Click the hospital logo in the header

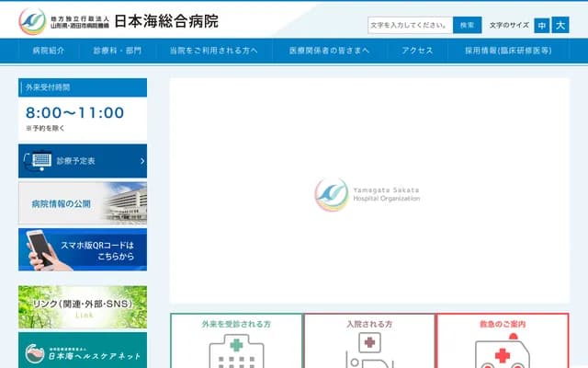coord(33,19)
